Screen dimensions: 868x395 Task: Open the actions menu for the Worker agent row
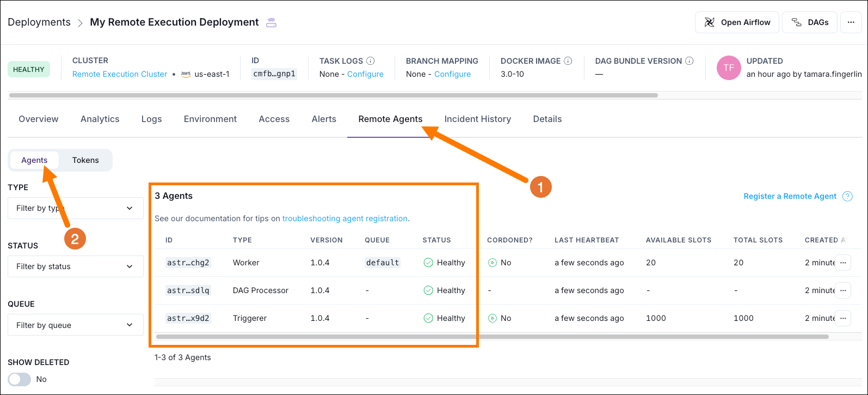click(843, 263)
